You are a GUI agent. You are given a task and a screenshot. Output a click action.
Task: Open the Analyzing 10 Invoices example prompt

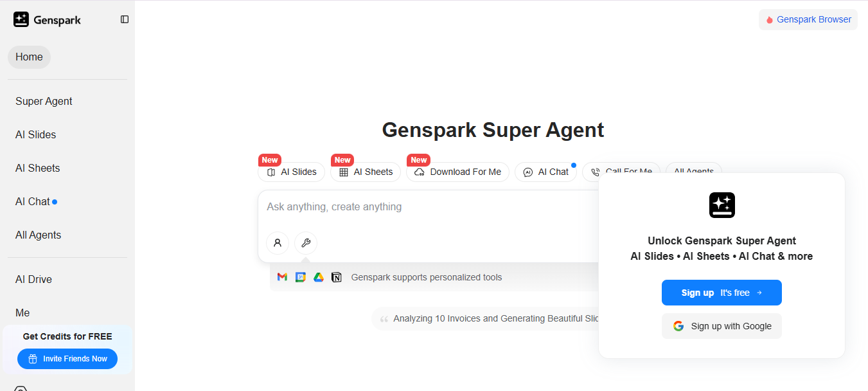485,318
